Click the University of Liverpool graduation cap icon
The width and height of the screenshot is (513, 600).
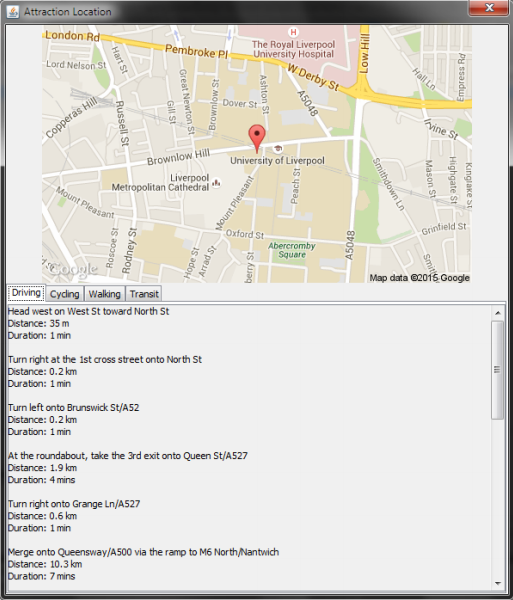[278, 148]
